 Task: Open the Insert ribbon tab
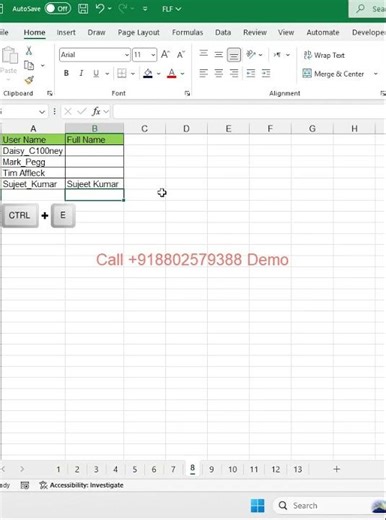tap(66, 32)
